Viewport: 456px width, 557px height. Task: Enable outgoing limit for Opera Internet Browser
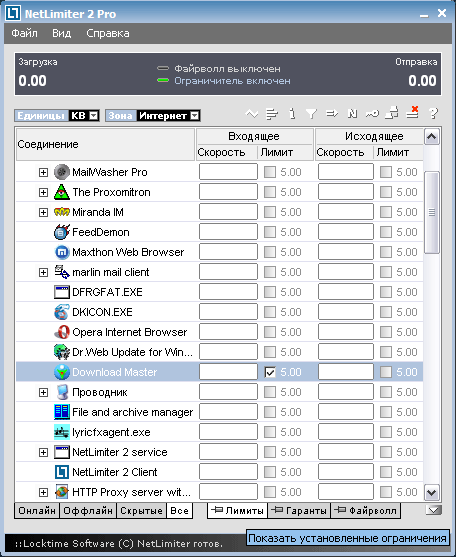click(386, 332)
